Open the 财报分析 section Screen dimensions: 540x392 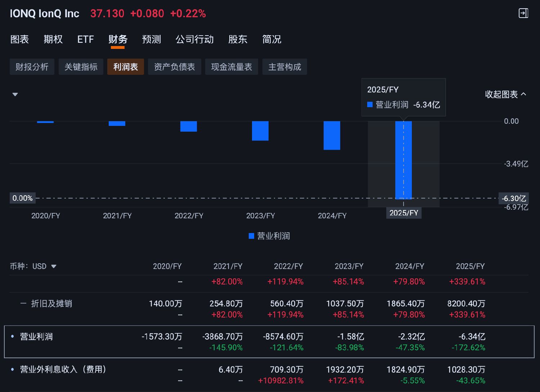pyautogui.click(x=32, y=67)
